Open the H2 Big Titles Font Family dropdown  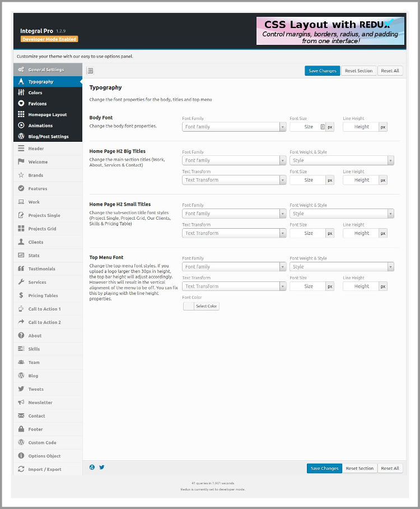tap(234, 160)
